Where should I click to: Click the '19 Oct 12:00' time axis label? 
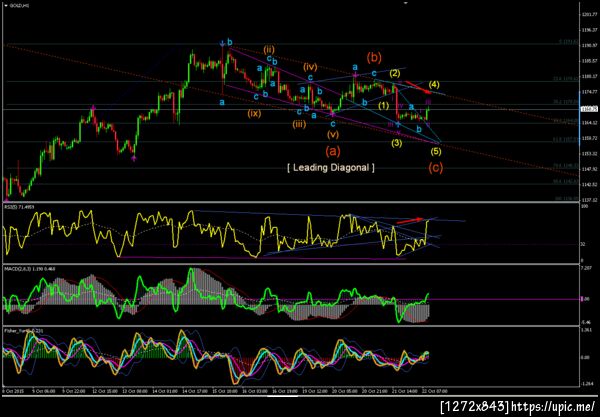[x=316, y=391]
